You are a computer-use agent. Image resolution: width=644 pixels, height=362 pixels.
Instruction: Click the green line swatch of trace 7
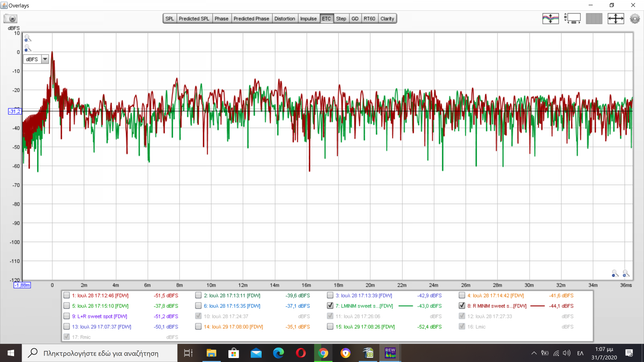coord(406,306)
